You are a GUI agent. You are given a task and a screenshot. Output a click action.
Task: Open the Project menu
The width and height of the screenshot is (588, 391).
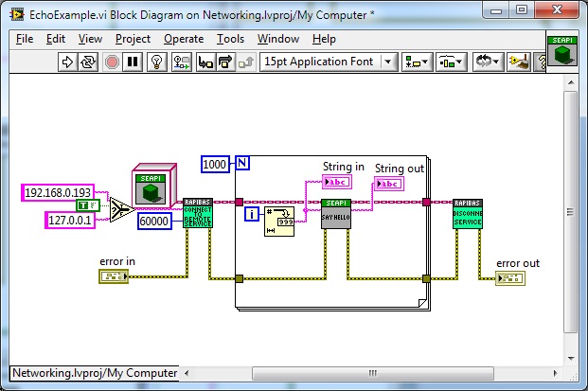point(133,39)
